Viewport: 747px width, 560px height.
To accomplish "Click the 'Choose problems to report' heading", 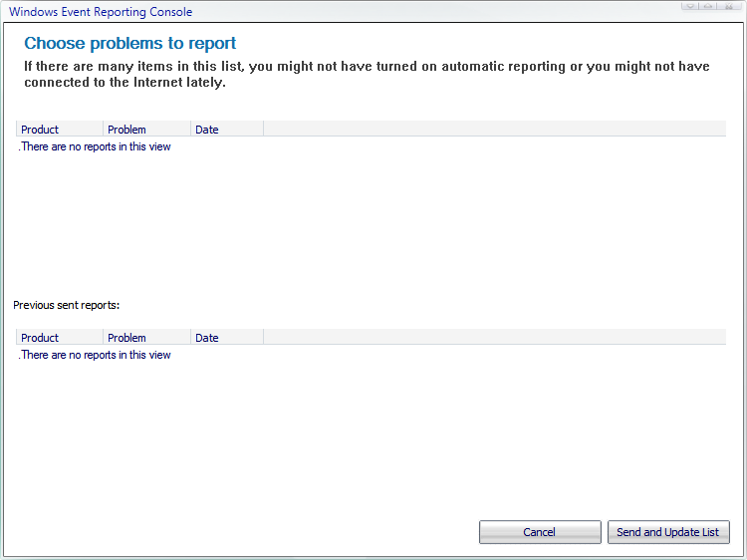I will pos(130,44).
